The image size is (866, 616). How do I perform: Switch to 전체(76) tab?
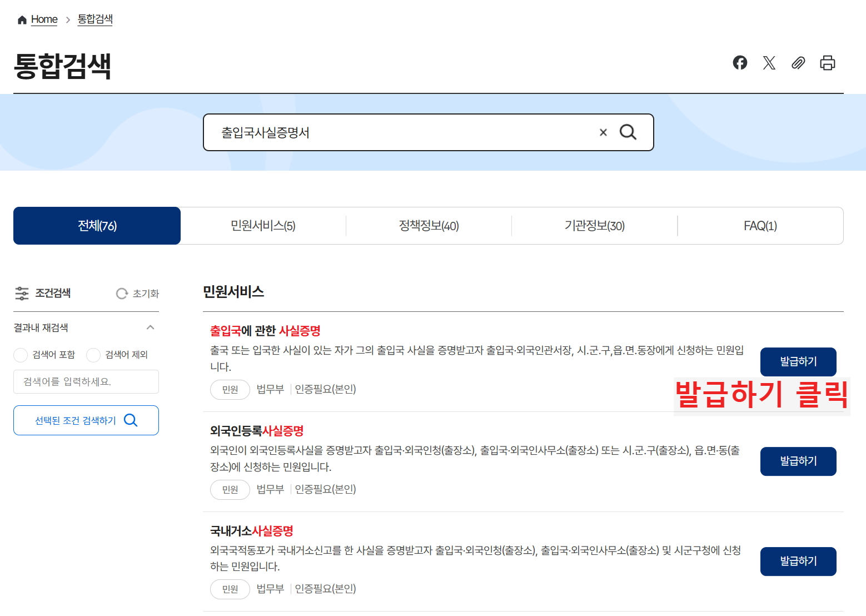pyautogui.click(x=97, y=226)
